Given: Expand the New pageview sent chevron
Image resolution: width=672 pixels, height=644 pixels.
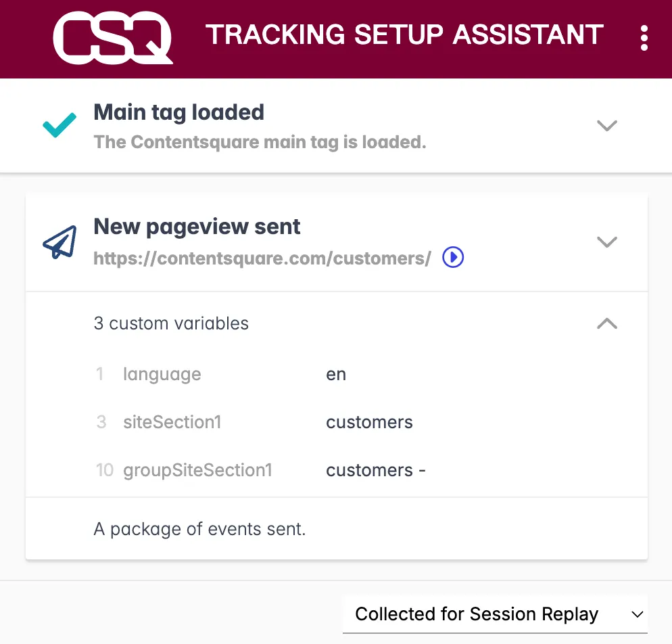Looking at the screenshot, I should 607,242.
